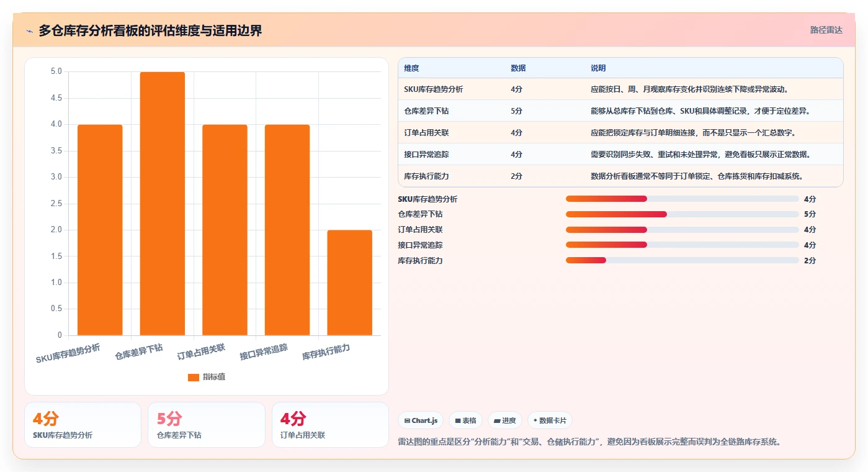
Task: Click the SKU库存趋势分析 bar in the chart
Action: point(100,230)
